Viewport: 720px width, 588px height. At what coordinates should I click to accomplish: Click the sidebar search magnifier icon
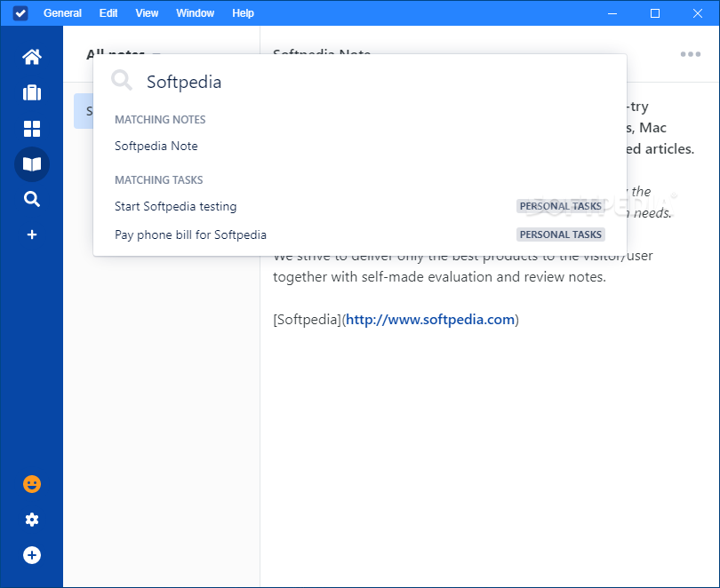click(x=32, y=199)
